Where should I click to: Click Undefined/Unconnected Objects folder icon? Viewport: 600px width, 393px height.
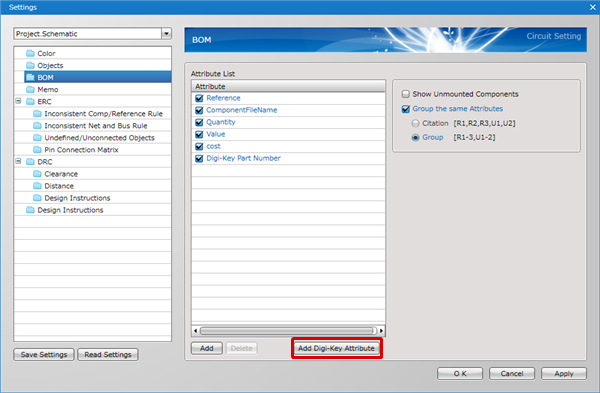pos(37,137)
